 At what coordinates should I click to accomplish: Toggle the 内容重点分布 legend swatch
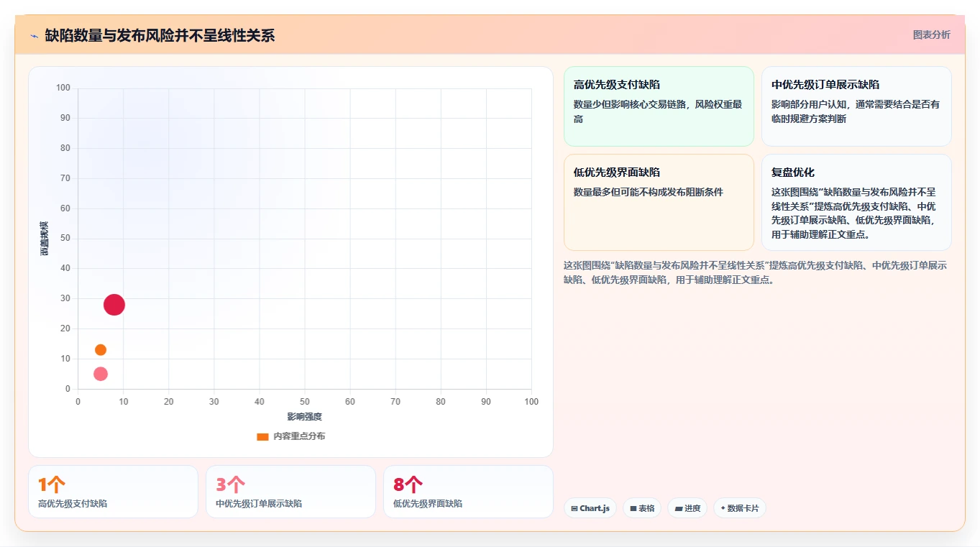click(262, 437)
